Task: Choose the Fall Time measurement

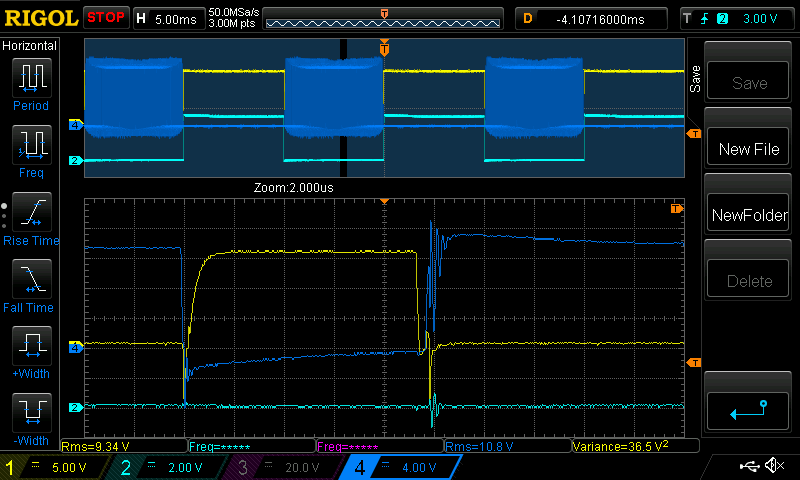Action: [x=30, y=285]
